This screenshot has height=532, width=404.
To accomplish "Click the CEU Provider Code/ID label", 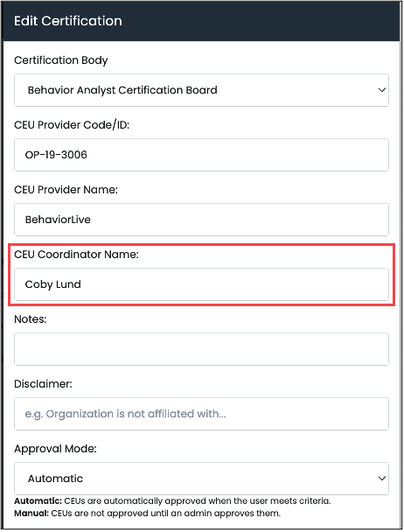I will 72,125.
